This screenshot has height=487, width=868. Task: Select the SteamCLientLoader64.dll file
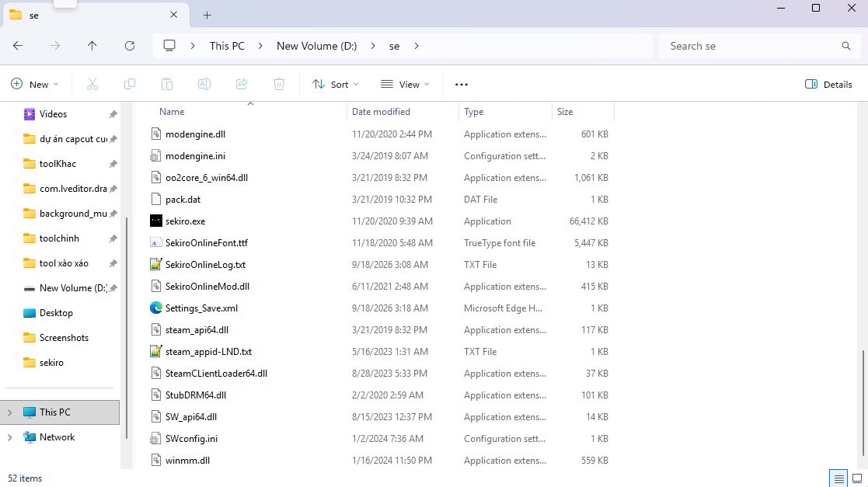click(x=217, y=373)
